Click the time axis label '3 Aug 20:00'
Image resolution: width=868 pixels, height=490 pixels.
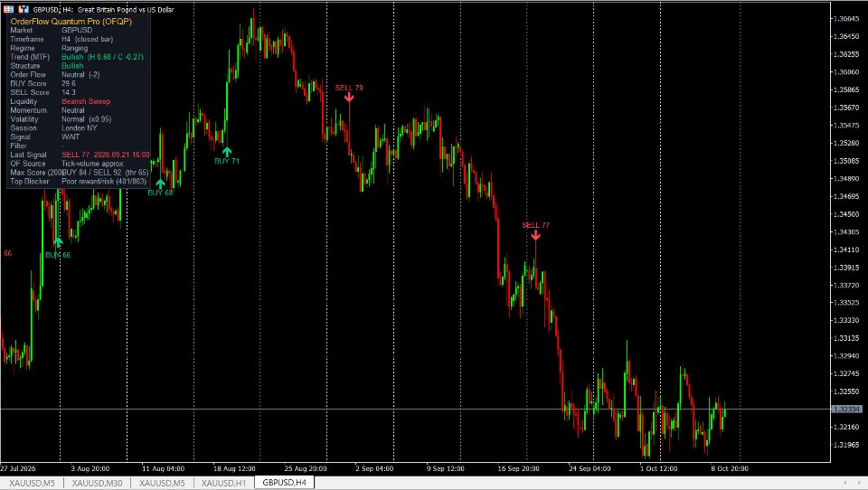(x=90, y=468)
